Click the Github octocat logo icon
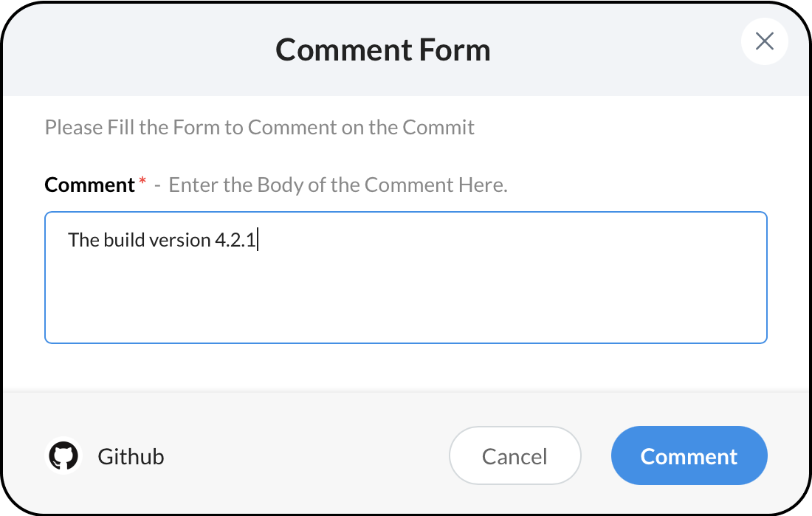 63,456
